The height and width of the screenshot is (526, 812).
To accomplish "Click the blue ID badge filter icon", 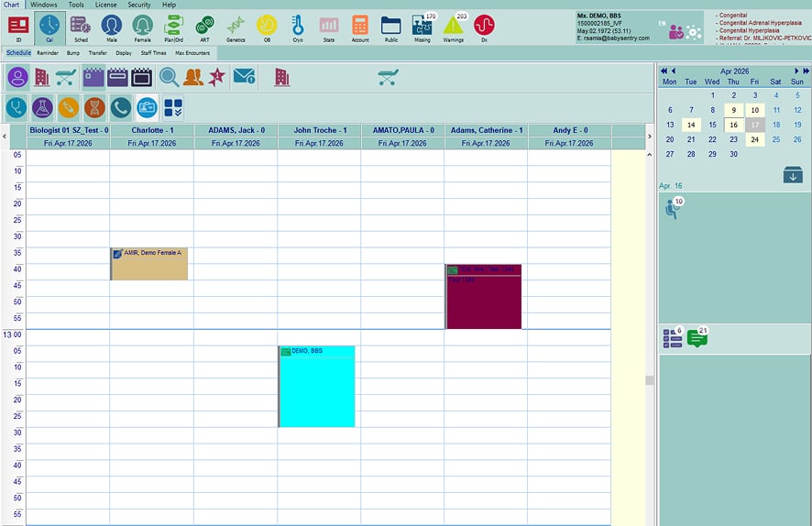I will click(x=147, y=108).
